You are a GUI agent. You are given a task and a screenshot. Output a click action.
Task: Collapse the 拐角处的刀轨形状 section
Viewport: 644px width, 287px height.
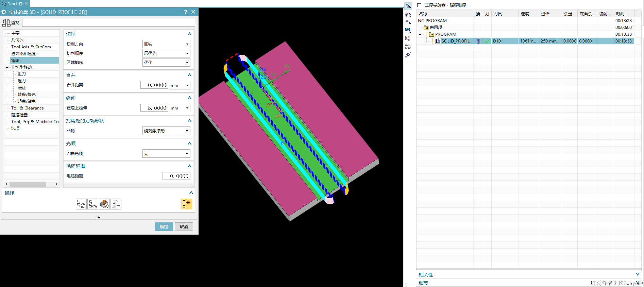coord(189,121)
